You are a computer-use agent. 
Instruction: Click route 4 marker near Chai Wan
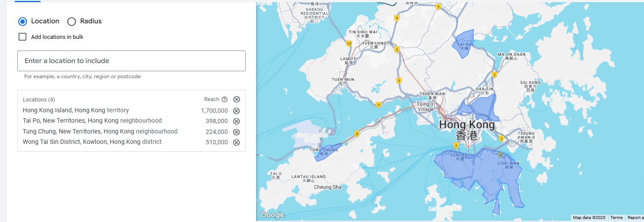coord(500,155)
